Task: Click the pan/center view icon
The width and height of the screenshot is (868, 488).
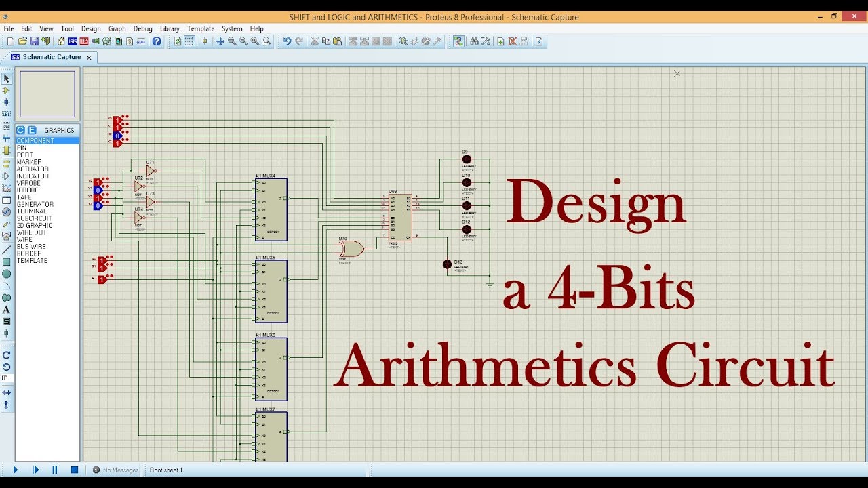Action: [220, 41]
